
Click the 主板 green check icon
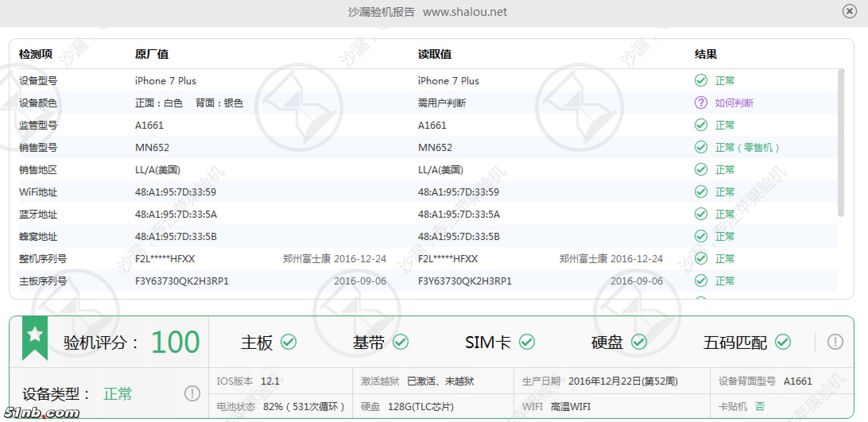(x=289, y=342)
